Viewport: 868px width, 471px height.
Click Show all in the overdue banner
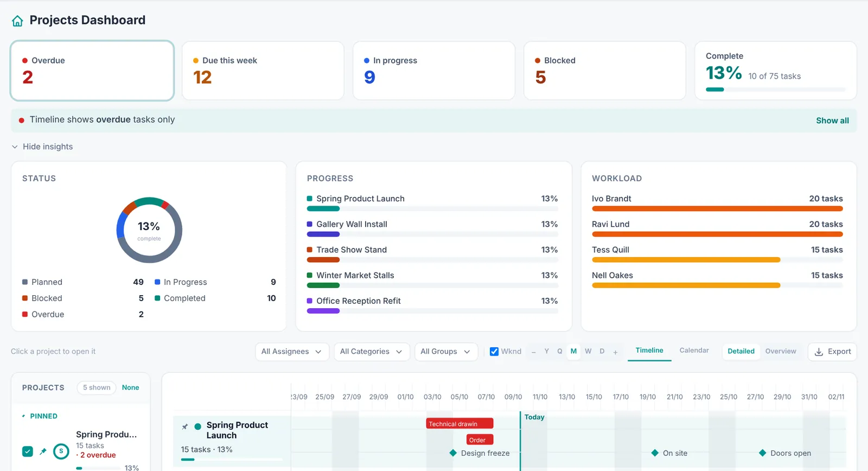(x=832, y=120)
